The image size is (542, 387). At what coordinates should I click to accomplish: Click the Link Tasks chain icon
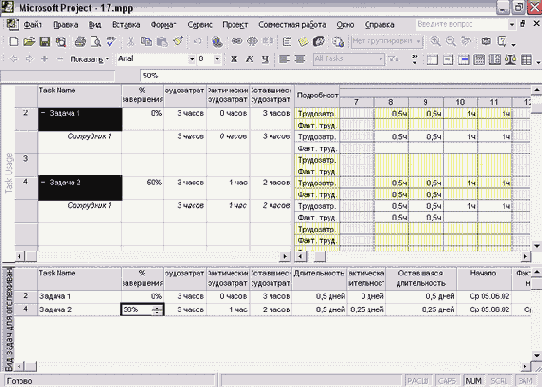[x=237, y=41]
